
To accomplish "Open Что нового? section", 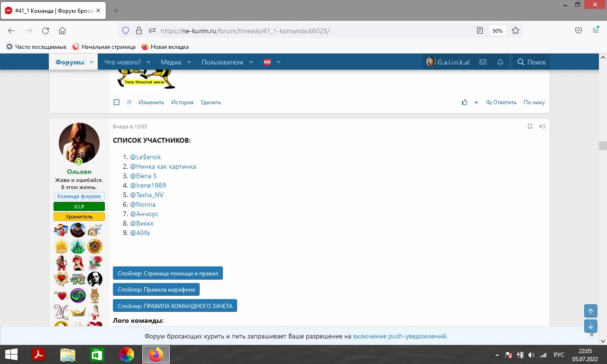I will [x=122, y=62].
